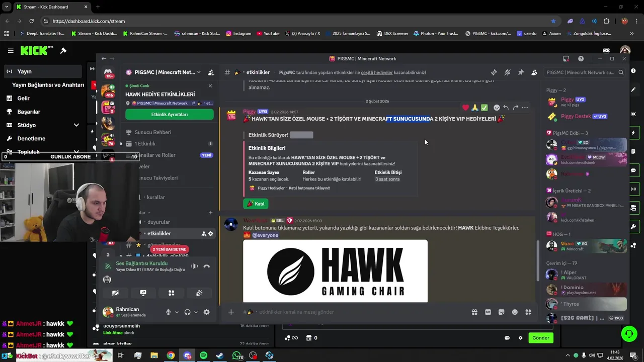Open settings gear of etkinlikler channel
Viewport: 644px width, 362px height.
pos(211,234)
